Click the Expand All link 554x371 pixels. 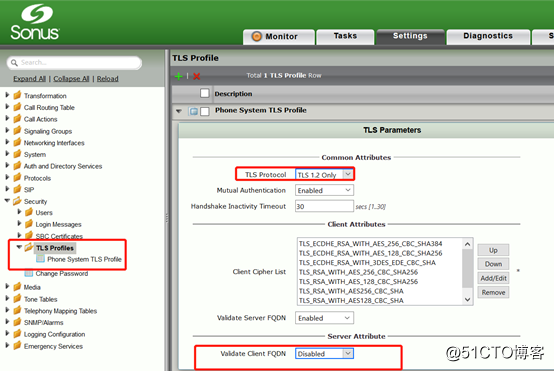(x=30, y=79)
